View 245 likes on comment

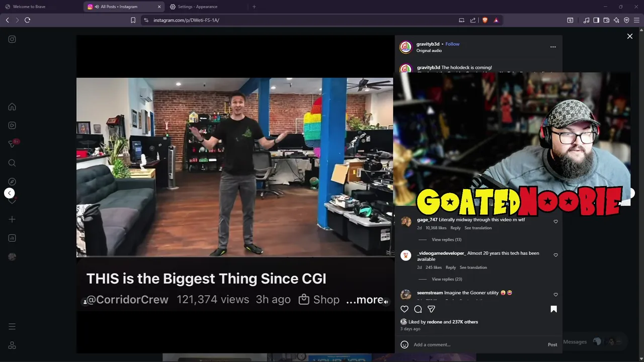[434, 267]
